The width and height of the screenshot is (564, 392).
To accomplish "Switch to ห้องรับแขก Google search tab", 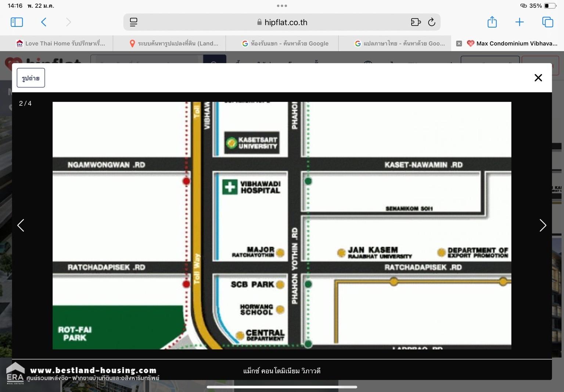I will (282, 43).
